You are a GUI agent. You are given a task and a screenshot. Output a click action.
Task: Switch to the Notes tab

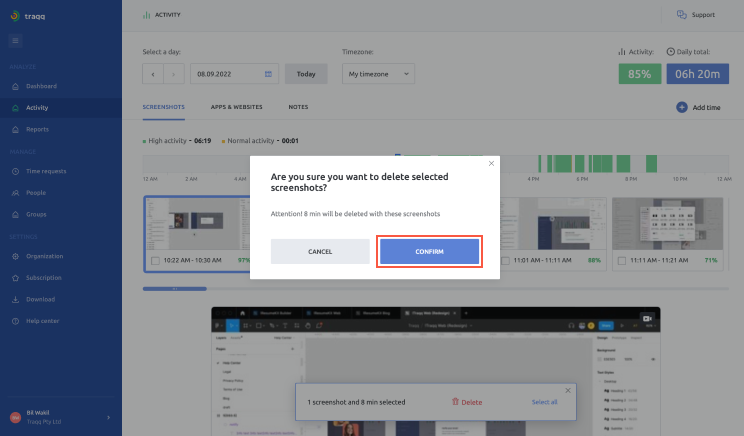pos(298,106)
